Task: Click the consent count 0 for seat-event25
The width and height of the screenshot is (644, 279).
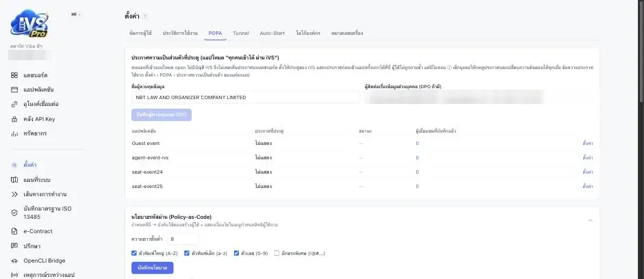Action: click(x=417, y=186)
